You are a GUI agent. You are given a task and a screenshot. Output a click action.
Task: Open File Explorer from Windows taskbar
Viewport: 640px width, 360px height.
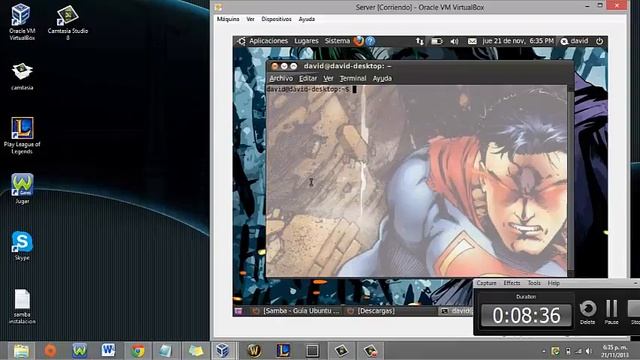tap(21, 351)
